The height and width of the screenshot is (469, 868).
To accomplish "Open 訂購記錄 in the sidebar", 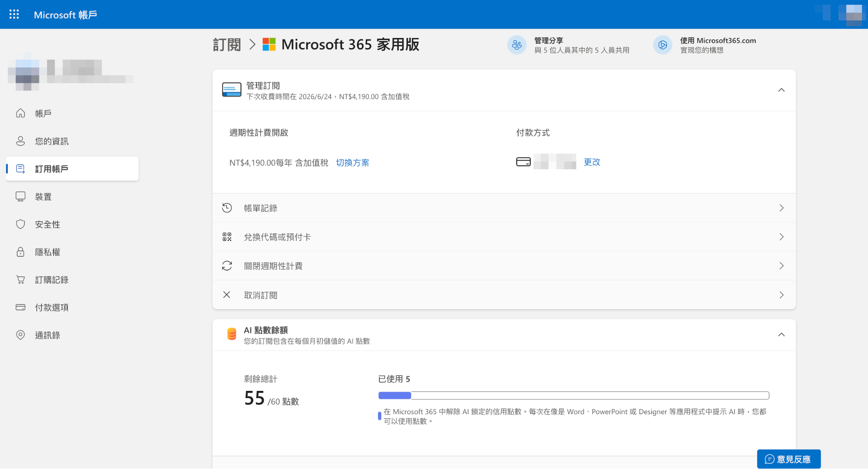I will (x=72, y=280).
